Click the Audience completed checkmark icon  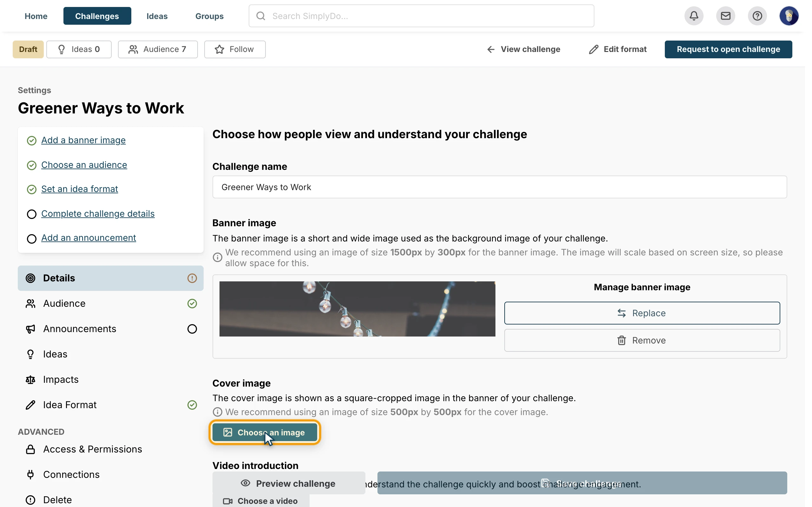(192, 304)
